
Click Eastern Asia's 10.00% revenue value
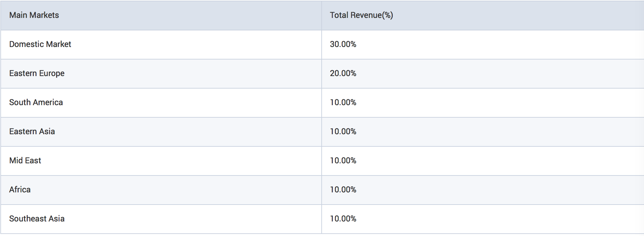click(x=343, y=132)
